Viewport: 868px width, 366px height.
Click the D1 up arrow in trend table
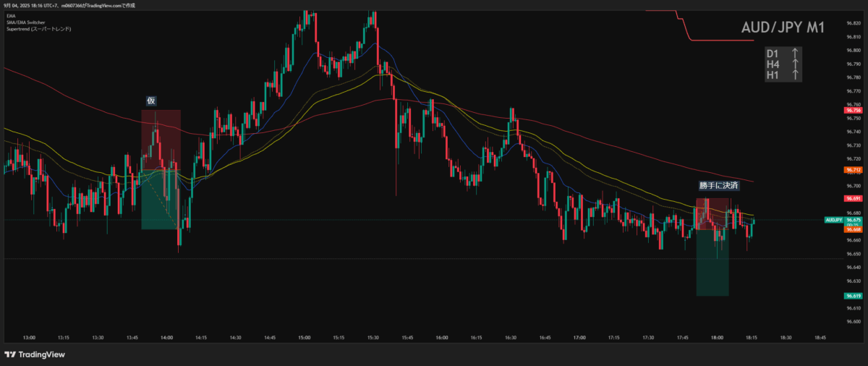click(x=794, y=54)
